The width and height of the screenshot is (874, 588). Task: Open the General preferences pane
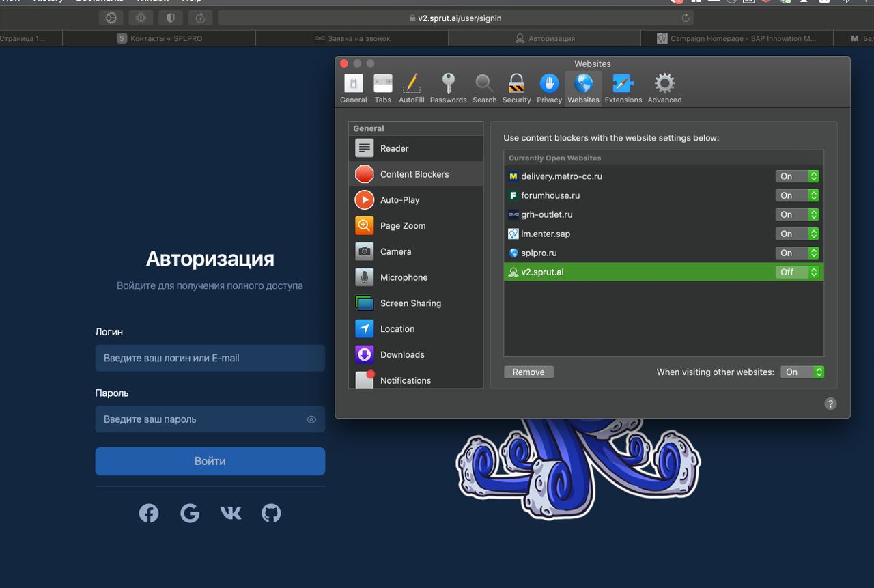coord(353,89)
